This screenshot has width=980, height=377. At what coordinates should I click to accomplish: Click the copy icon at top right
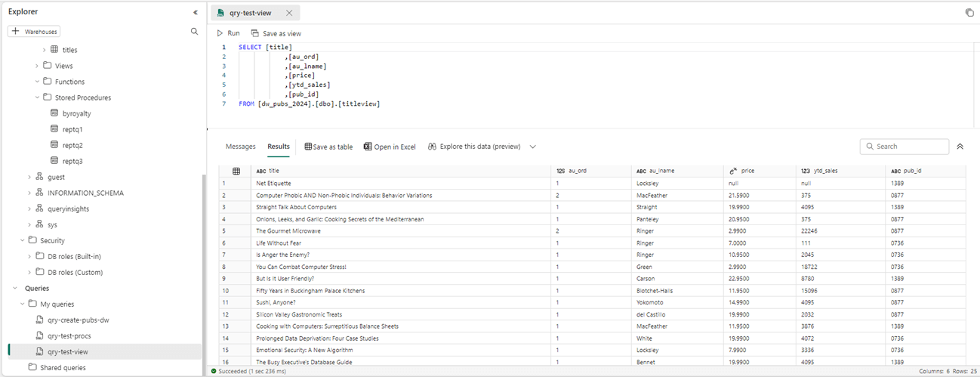[969, 13]
